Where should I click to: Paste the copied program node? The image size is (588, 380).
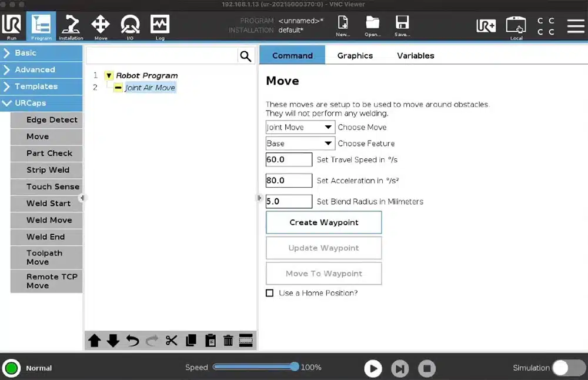211,341
